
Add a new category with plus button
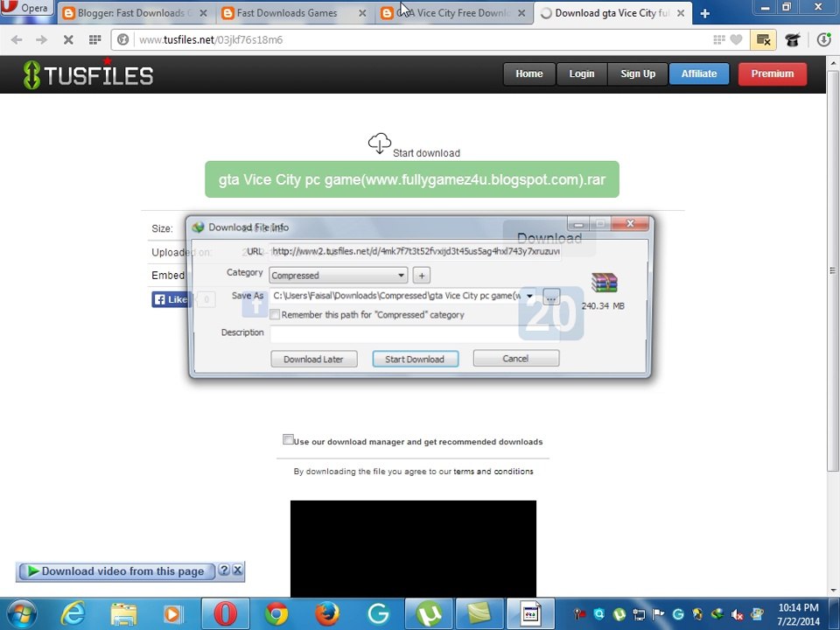click(x=422, y=276)
